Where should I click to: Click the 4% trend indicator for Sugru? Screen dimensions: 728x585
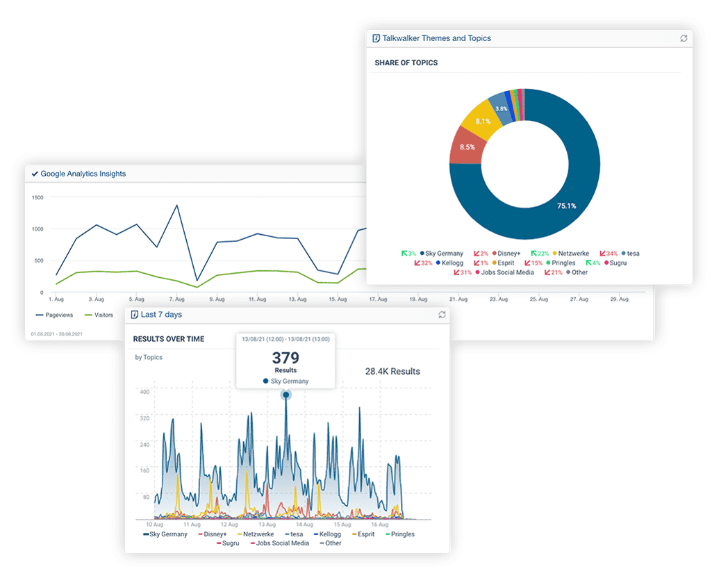(593, 263)
